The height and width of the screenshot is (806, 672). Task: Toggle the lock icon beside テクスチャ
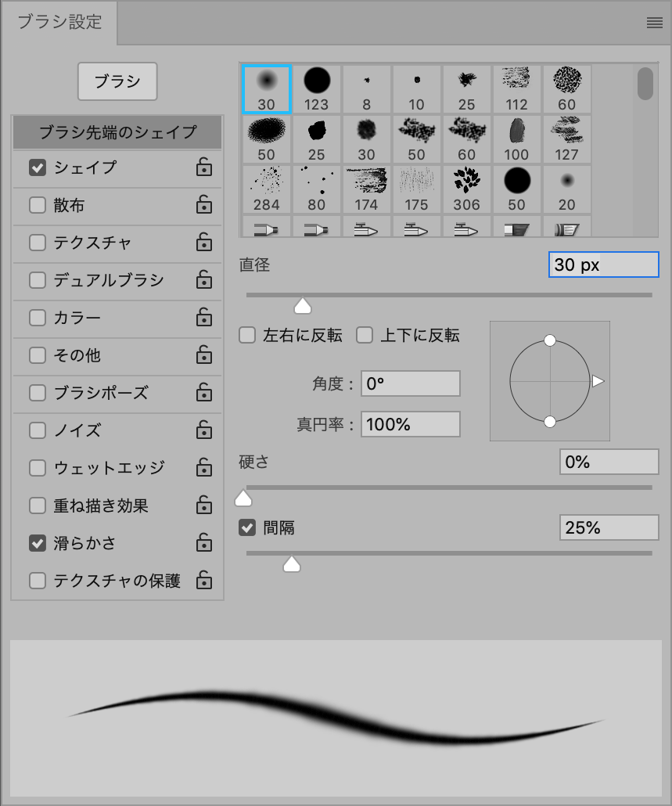point(203,243)
